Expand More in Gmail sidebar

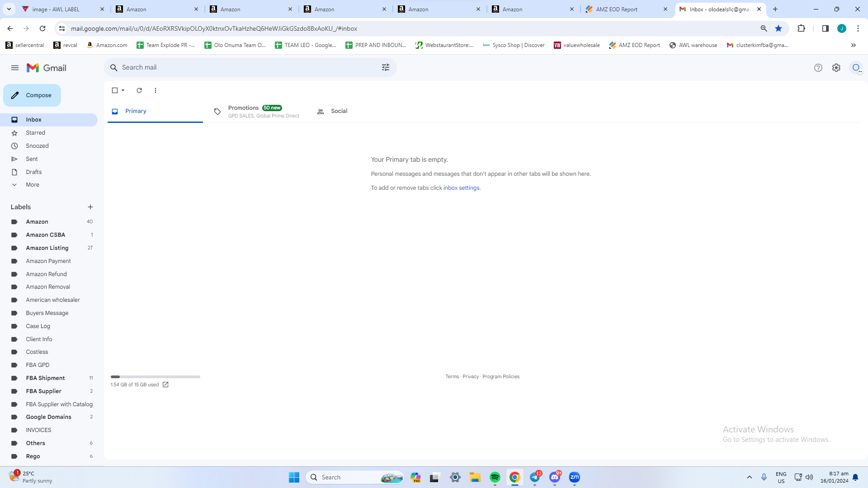coord(33,185)
